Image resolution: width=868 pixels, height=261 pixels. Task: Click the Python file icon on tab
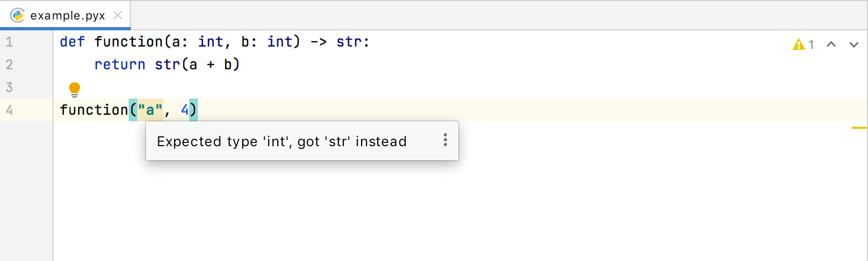17,15
